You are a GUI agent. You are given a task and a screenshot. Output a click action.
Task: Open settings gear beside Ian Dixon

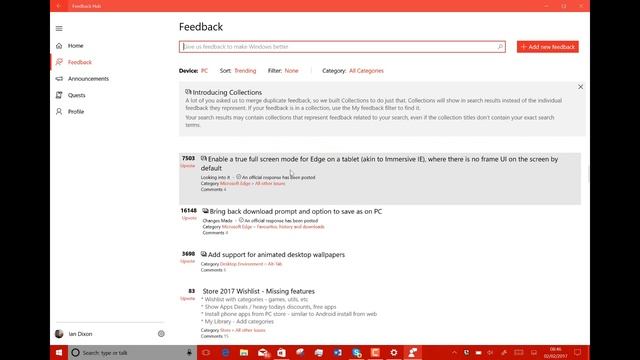click(x=161, y=334)
